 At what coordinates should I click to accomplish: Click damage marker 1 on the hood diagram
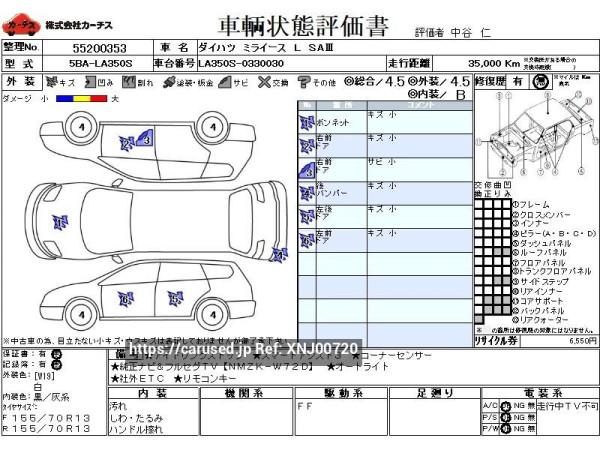pyautogui.click(x=61, y=222)
